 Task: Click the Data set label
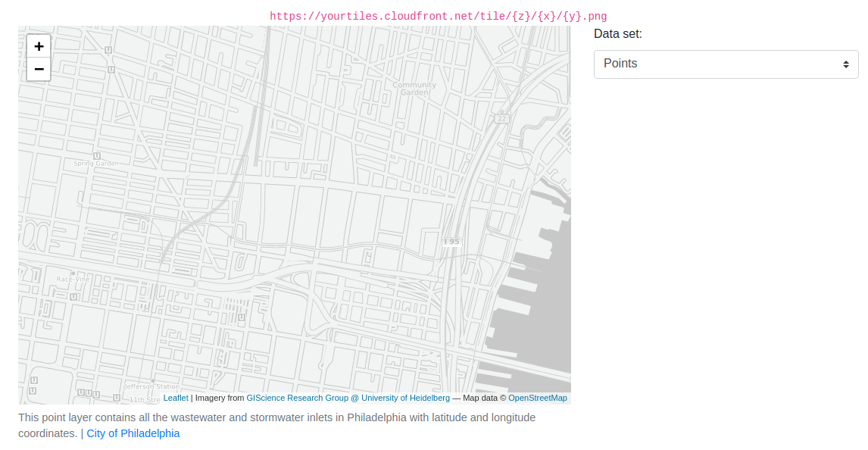(617, 34)
